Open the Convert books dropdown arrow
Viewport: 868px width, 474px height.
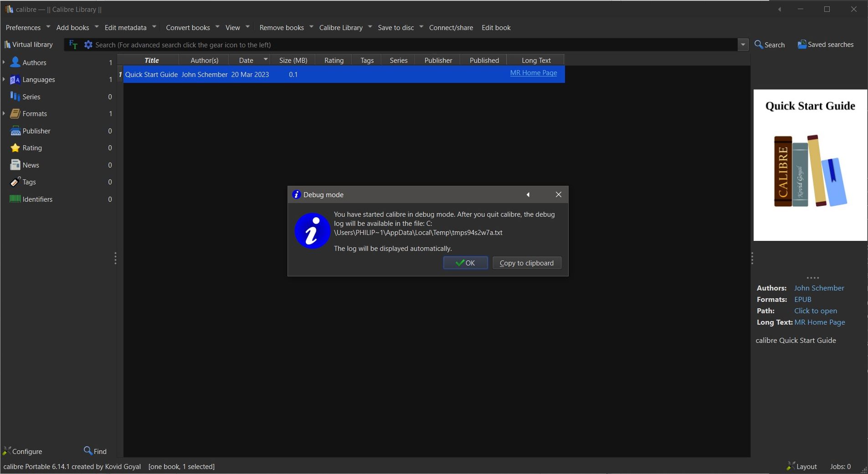pos(217,27)
